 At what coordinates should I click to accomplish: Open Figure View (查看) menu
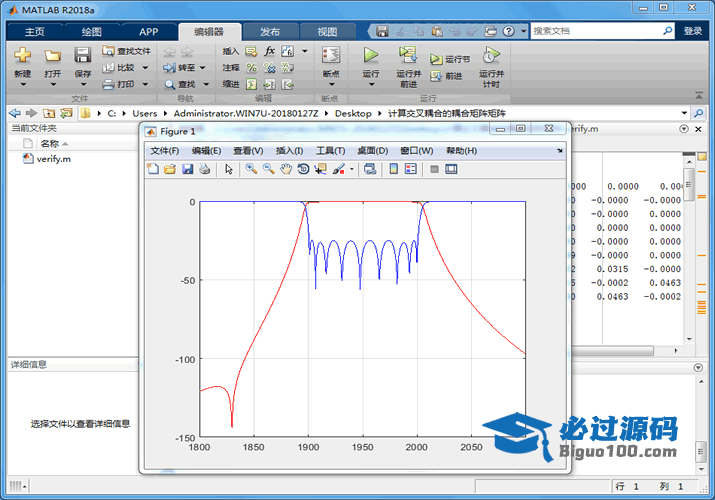coord(248,151)
